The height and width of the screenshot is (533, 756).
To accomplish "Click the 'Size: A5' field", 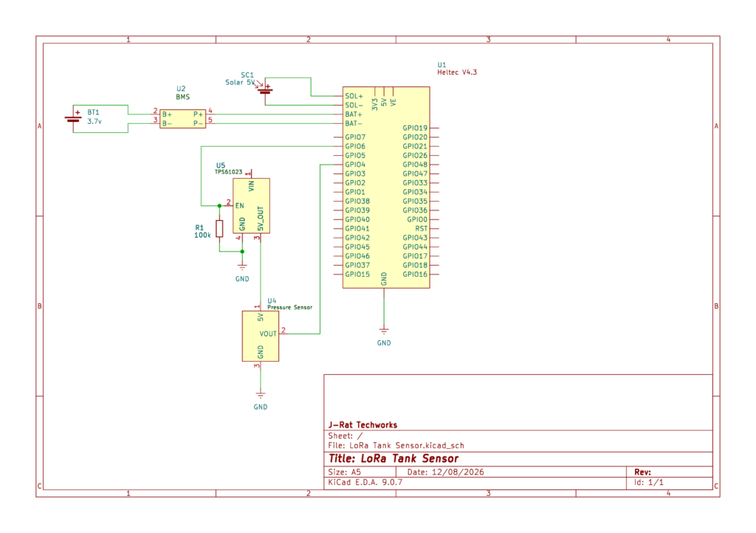I will (x=344, y=472).
